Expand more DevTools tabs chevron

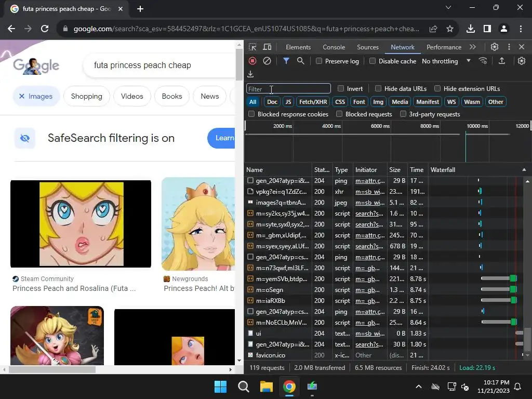473,47
